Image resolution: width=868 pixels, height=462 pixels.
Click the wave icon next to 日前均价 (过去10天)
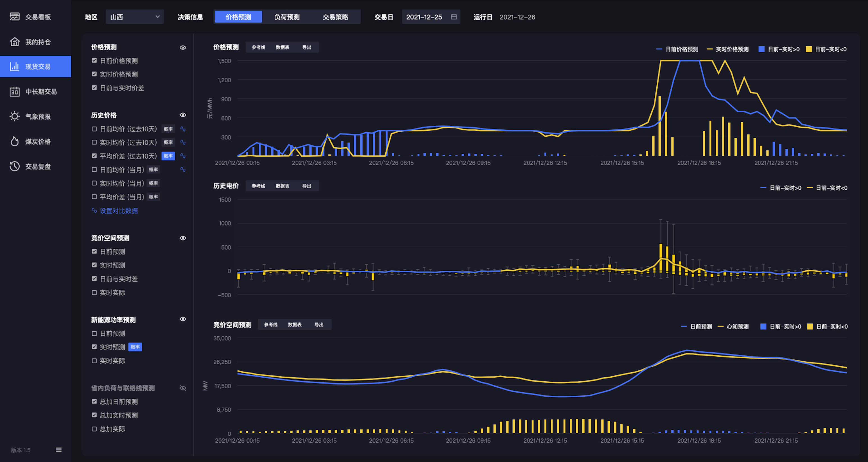pos(183,129)
